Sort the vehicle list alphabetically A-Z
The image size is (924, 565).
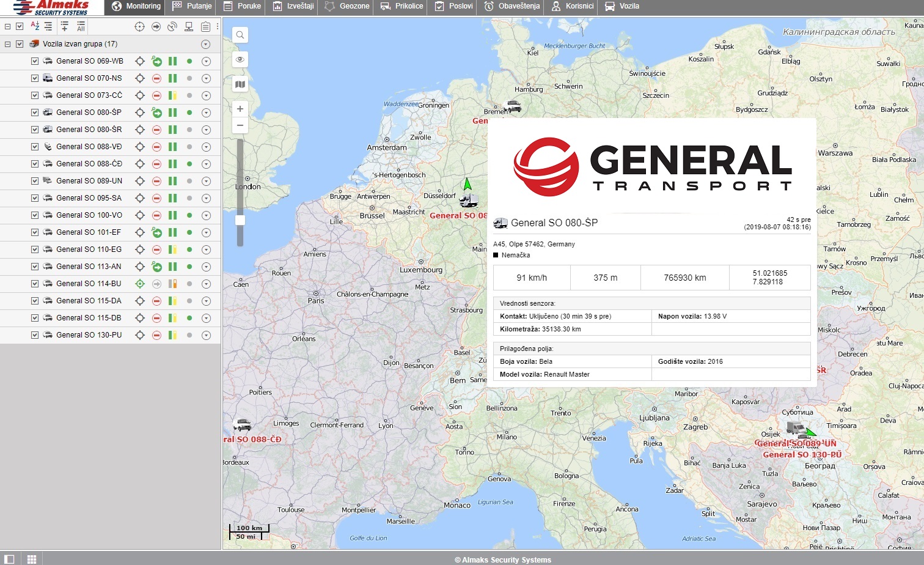[x=35, y=26]
